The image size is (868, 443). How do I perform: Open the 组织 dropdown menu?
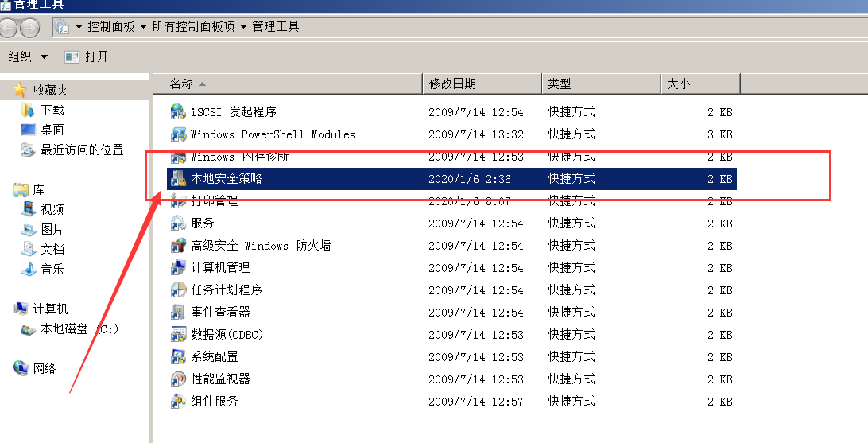(x=29, y=56)
